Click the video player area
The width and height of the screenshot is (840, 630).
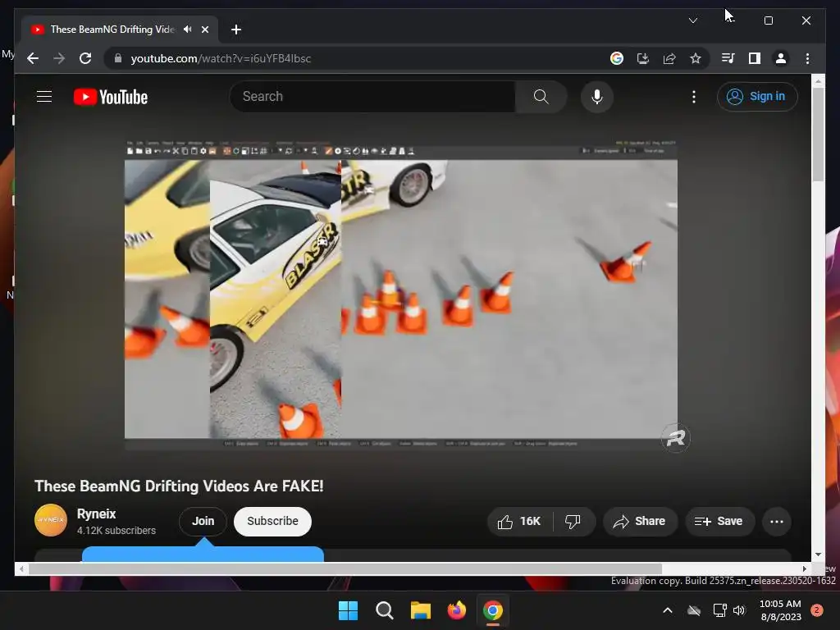pyautogui.click(x=400, y=294)
